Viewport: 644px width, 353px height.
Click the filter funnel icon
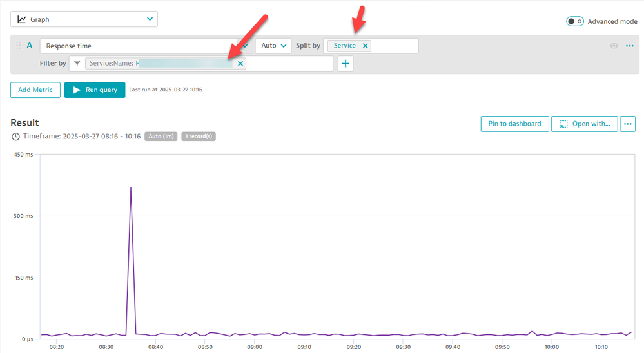tap(77, 64)
